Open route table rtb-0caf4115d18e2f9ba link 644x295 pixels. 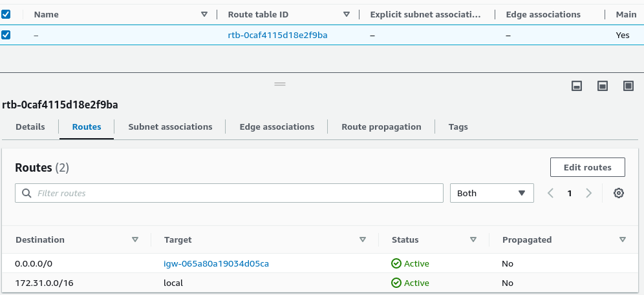[x=277, y=35]
